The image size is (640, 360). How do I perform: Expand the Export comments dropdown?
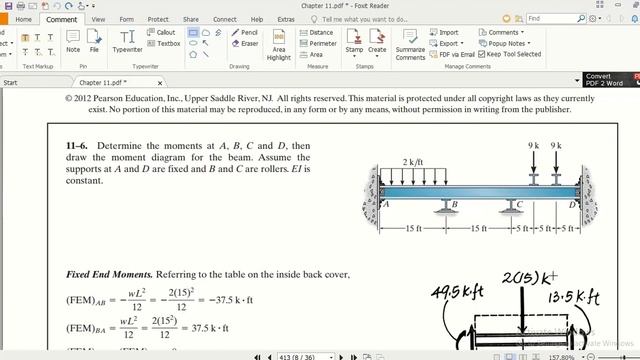pos(462,43)
